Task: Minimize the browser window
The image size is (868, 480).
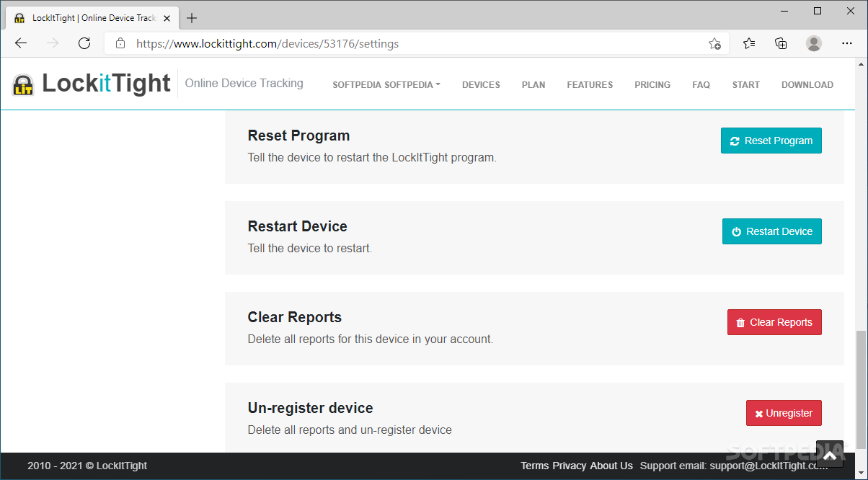Action: (x=784, y=10)
